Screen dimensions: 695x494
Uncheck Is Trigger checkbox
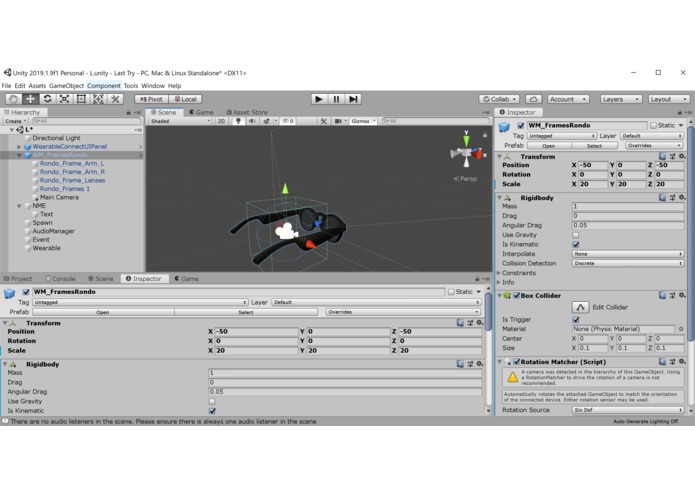tap(576, 319)
